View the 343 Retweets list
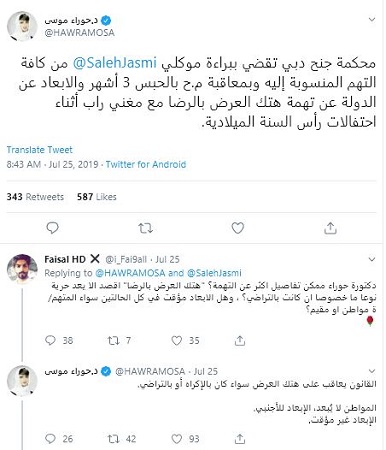The width and height of the screenshot is (386, 450). tap(35, 197)
